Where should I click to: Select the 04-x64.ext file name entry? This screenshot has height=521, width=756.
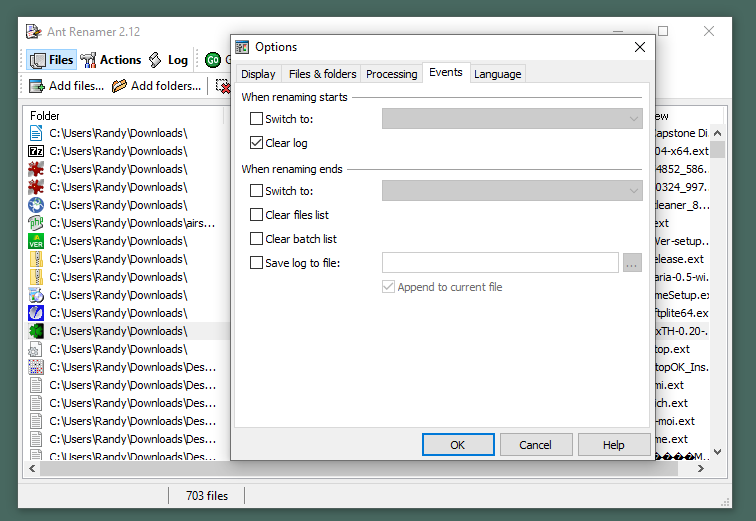[x=682, y=151]
